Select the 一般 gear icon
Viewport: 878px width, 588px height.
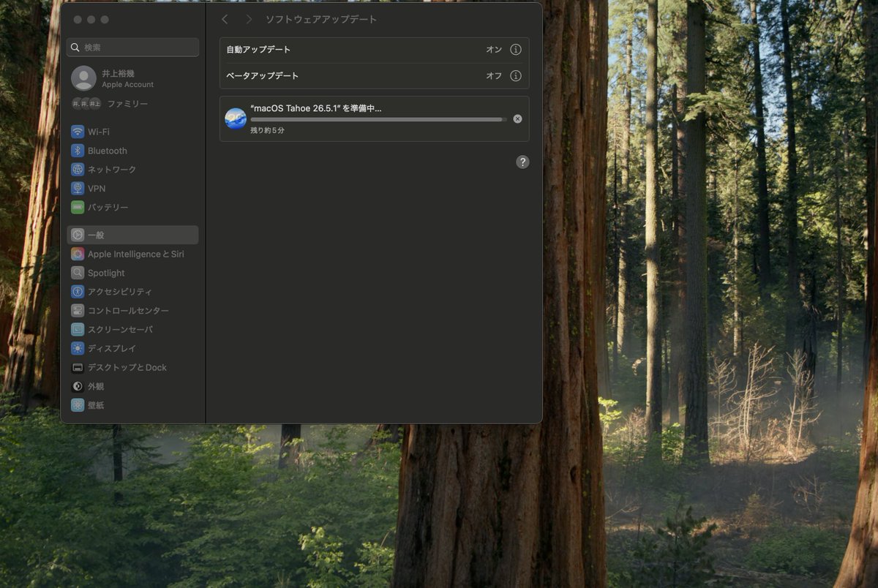(x=78, y=235)
